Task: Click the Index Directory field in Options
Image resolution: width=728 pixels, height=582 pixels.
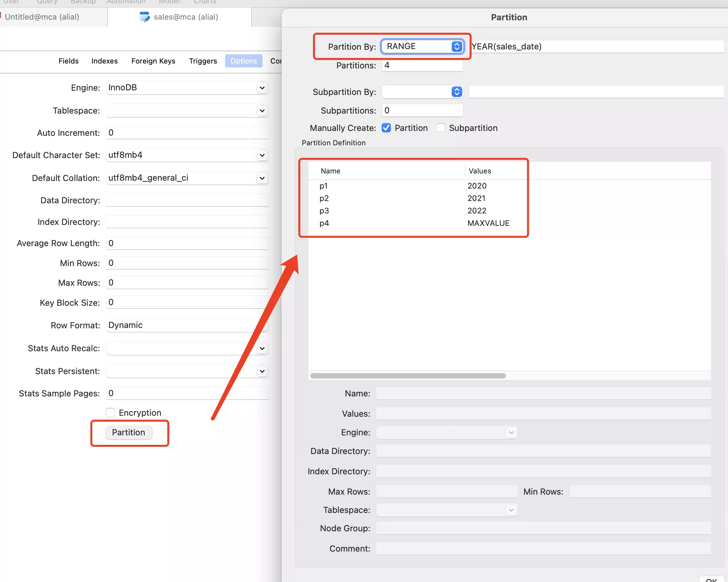Action: [x=188, y=222]
